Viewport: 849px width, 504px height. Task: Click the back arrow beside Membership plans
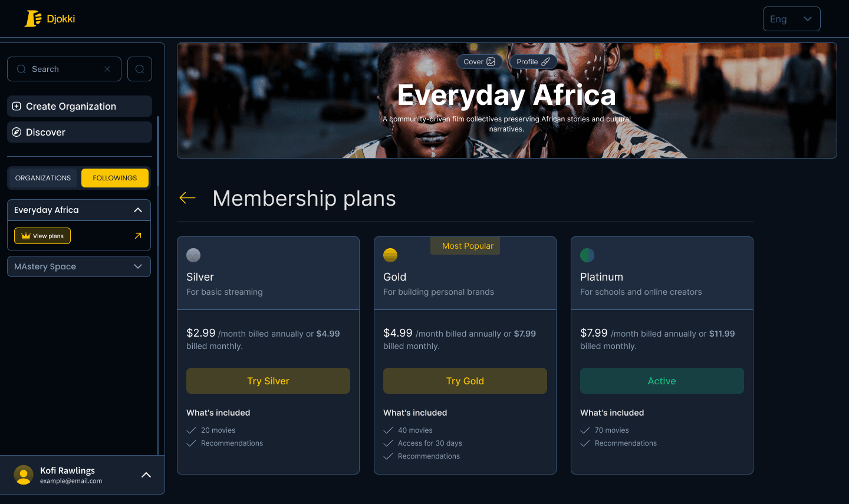click(187, 198)
